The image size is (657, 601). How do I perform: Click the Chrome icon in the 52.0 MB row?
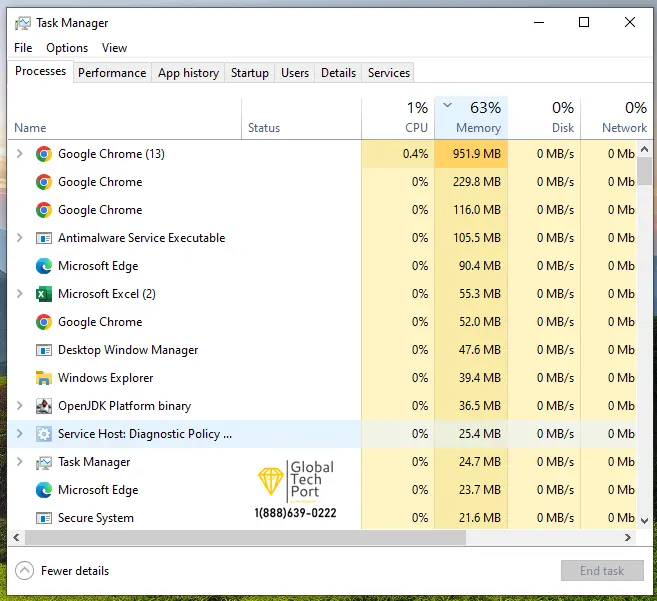click(x=44, y=322)
